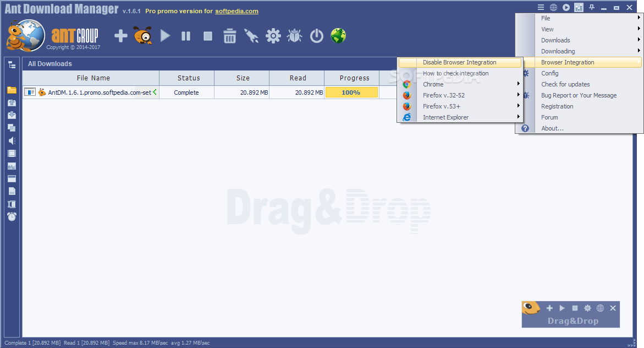The height and width of the screenshot is (348, 644).
Task: Open the View submenu
Action: (x=579, y=29)
